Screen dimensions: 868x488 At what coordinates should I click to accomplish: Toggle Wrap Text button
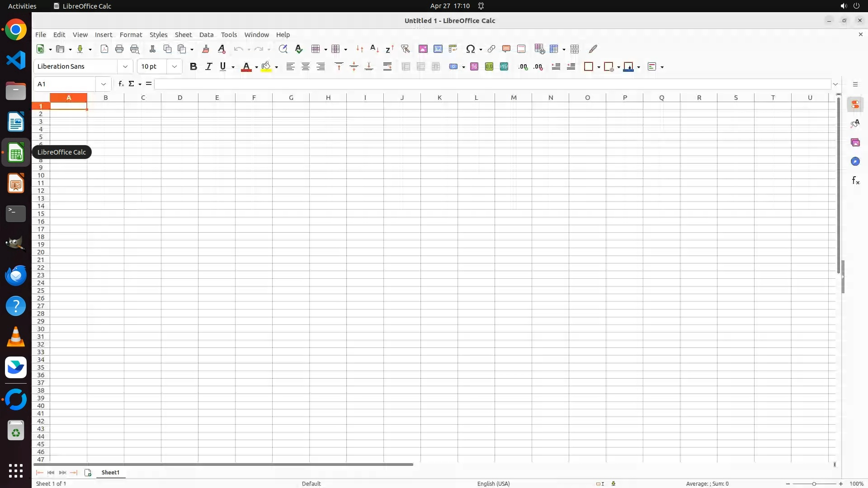387,66
